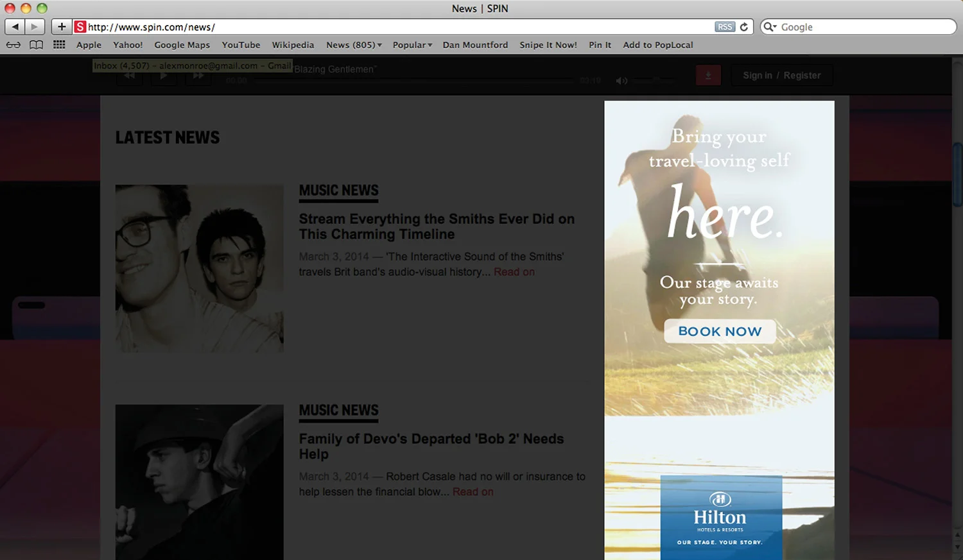963x560 pixels.
Task: Open Reading List glasses icon
Action: (13, 45)
